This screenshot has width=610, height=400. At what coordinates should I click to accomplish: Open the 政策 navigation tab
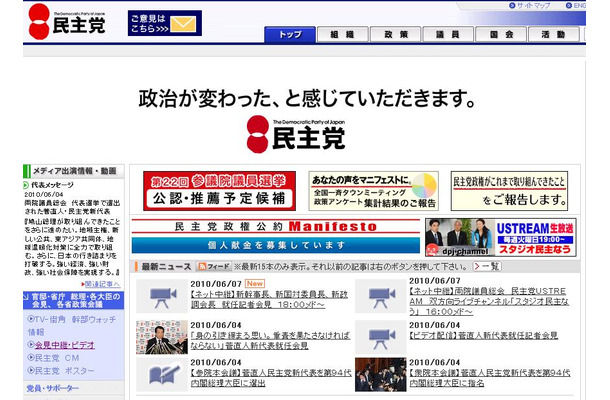click(x=395, y=34)
